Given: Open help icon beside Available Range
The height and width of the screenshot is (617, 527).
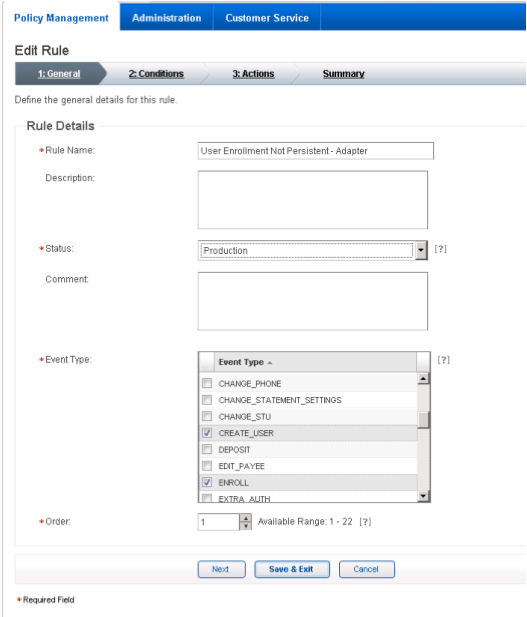Looking at the screenshot, I should click(x=365, y=522).
